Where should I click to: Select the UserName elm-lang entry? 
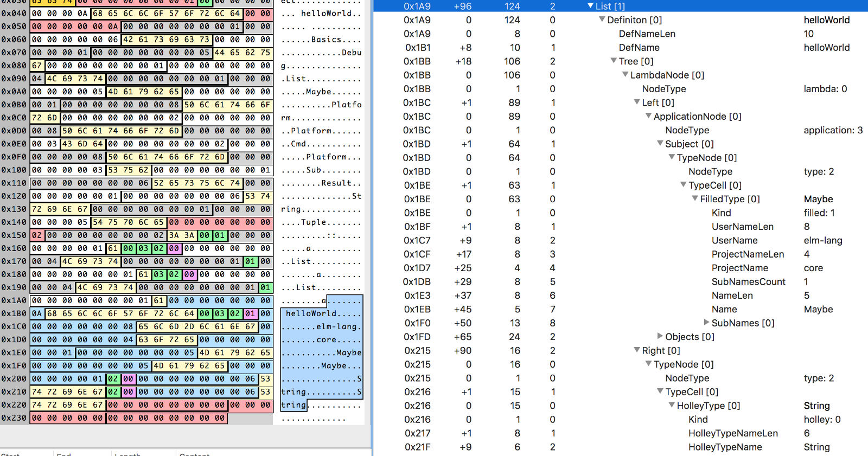tap(735, 240)
